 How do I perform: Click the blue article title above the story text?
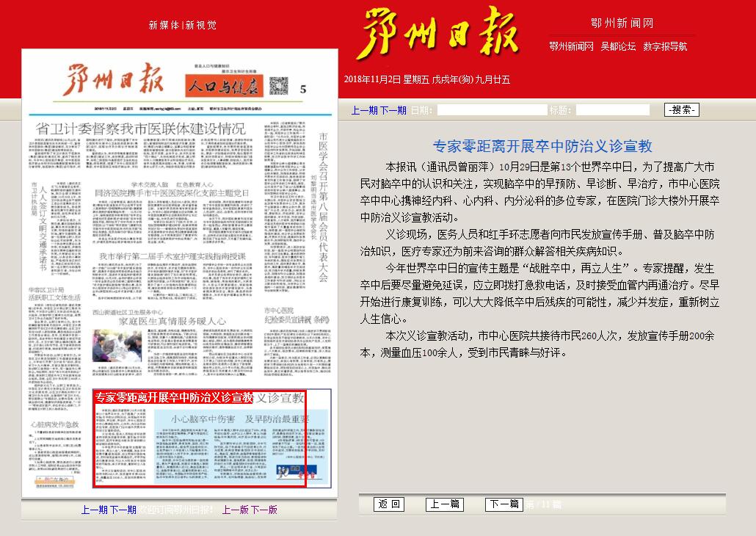click(x=542, y=146)
